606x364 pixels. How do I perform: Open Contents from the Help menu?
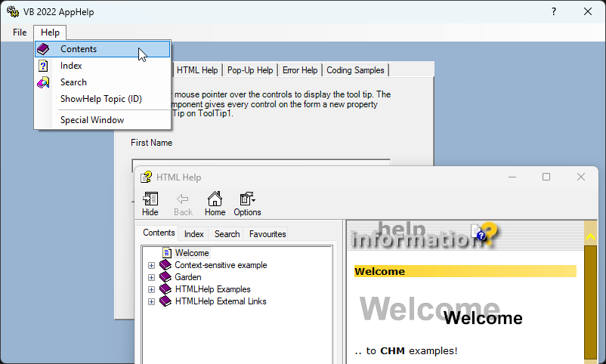103,49
